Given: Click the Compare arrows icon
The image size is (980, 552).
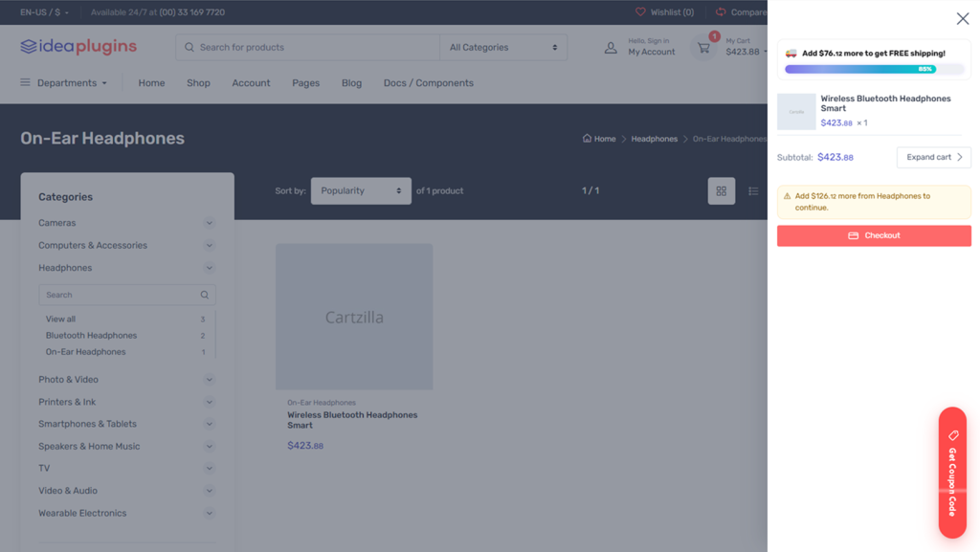Looking at the screenshot, I should tap(721, 11).
